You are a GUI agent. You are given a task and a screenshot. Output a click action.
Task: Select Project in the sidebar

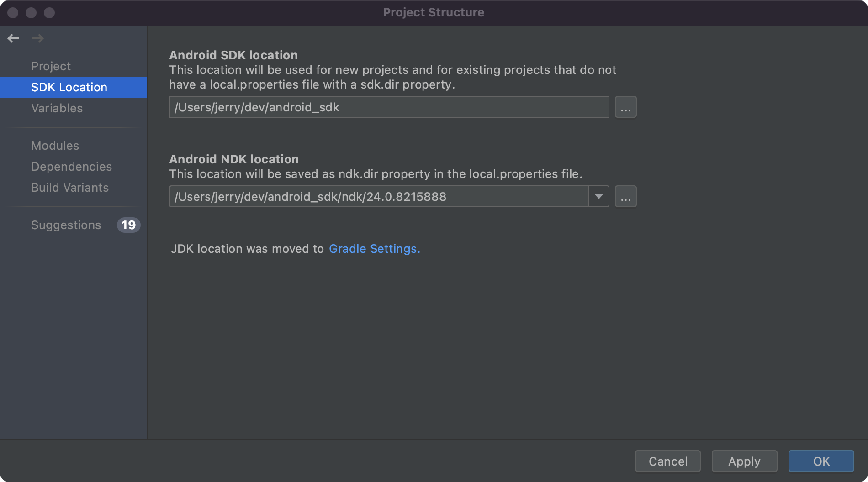tap(51, 66)
